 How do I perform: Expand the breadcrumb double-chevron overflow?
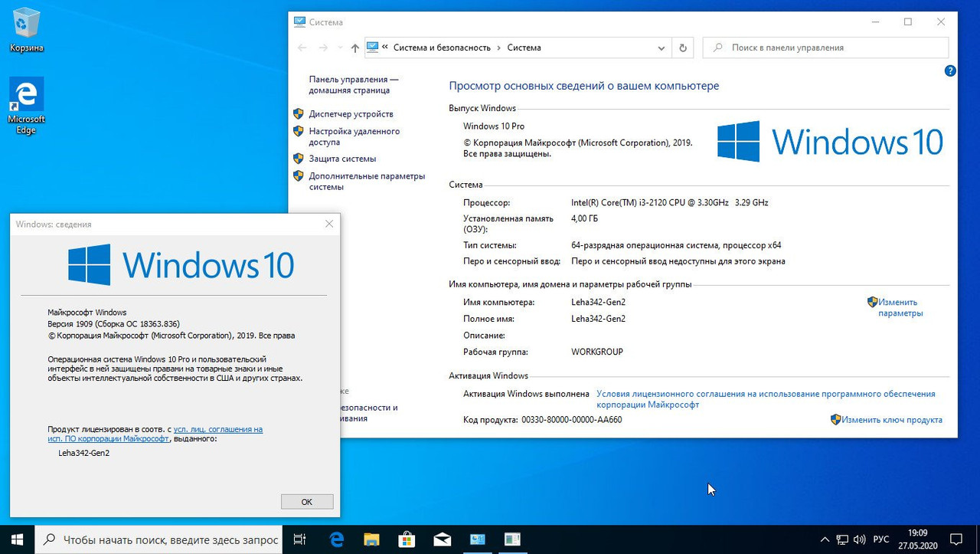click(x=384, y=48)
